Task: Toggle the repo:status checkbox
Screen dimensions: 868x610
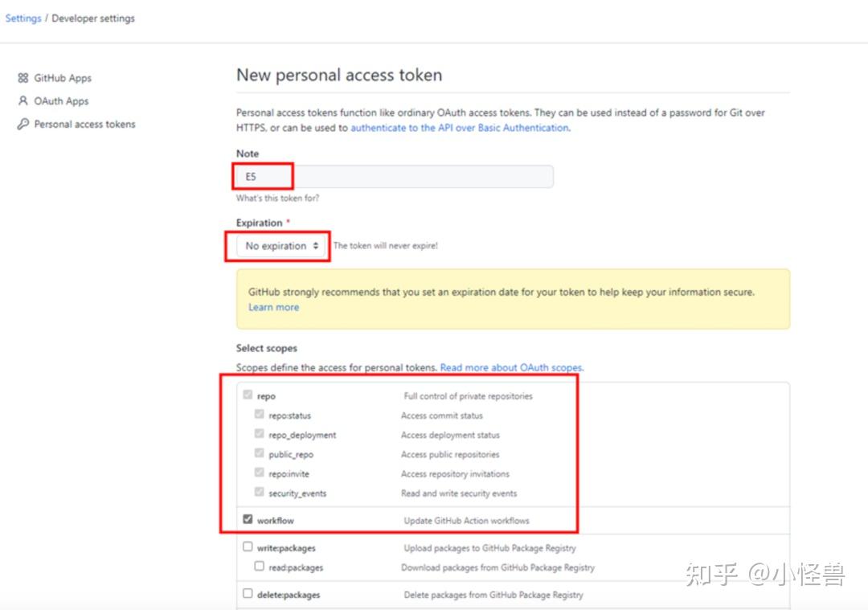Action: point(259,415)
